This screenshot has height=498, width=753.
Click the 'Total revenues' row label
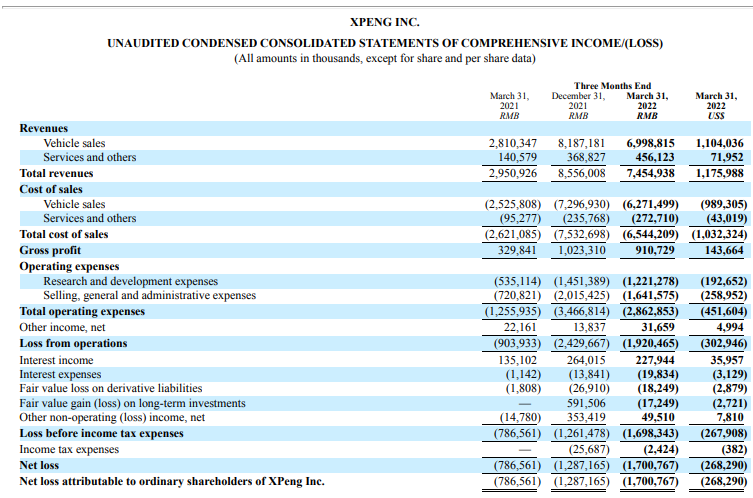coord(56,173)
